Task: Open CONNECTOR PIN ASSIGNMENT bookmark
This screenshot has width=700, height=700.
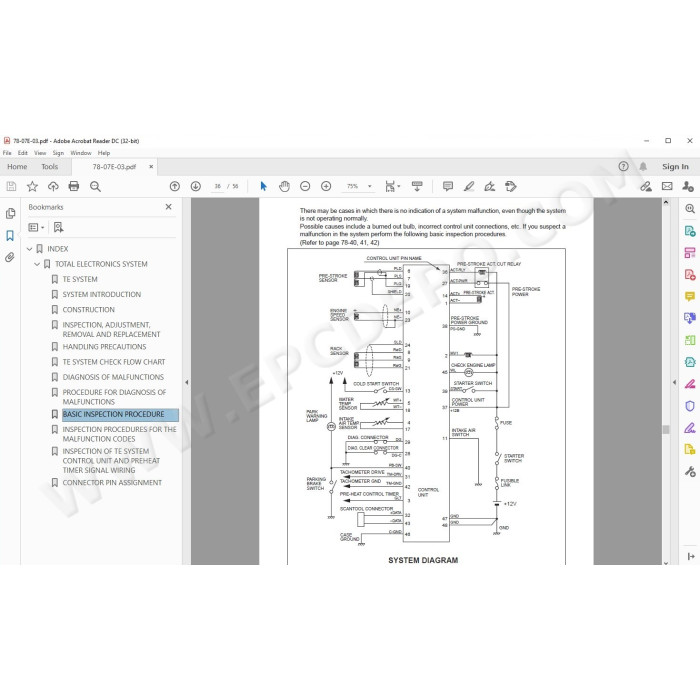Action: tap(112, 483)
